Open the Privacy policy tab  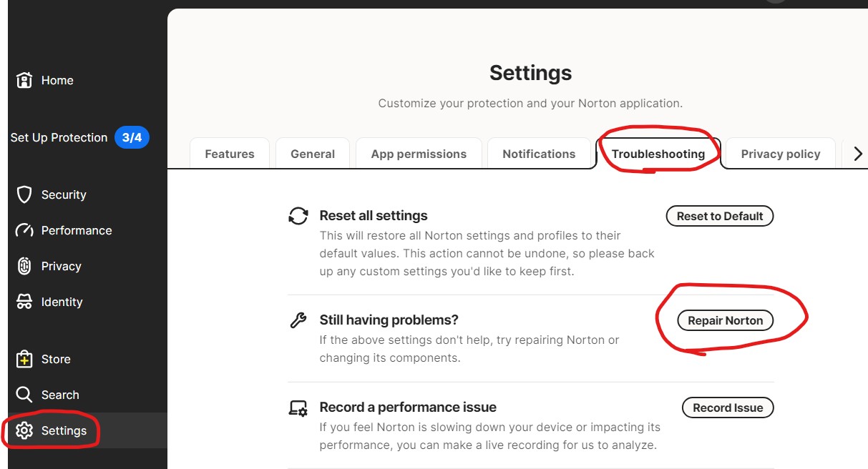pyautogui.click(x=781, y=154)
